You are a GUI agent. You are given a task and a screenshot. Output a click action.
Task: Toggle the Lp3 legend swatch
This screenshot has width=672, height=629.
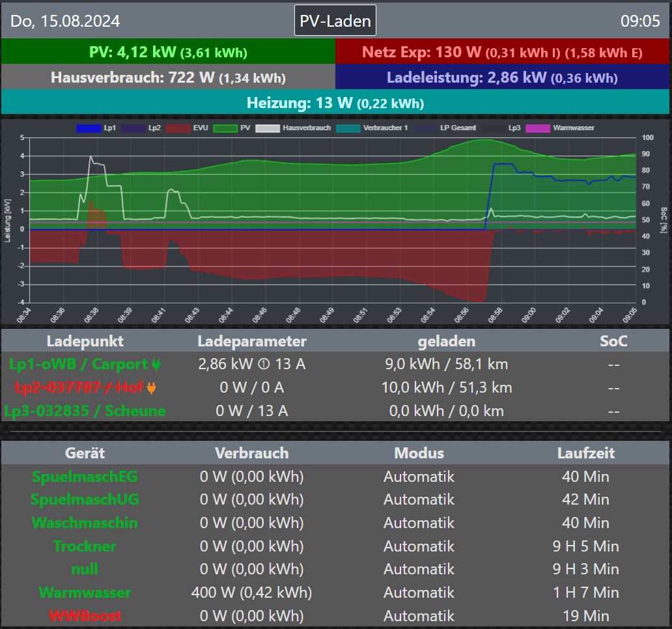pyautogui.click(x=494, y=128)
